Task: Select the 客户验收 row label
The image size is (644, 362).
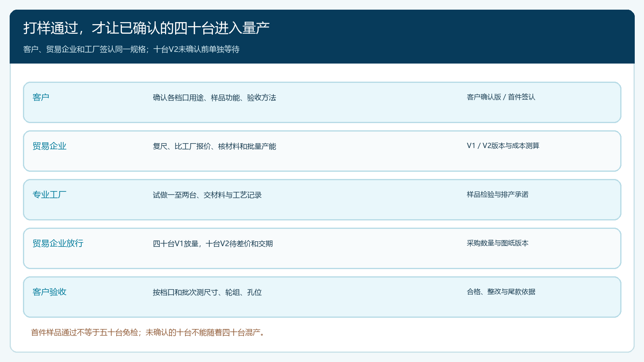Action: point(50,292)
